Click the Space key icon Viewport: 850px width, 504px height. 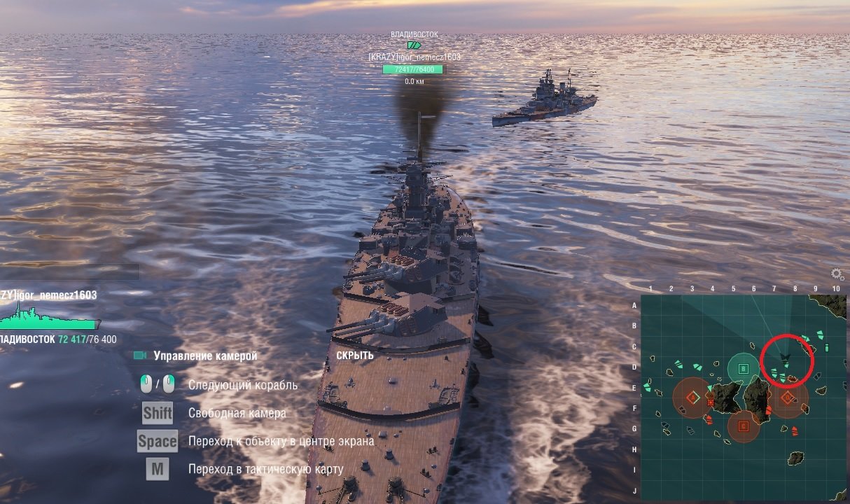pyautogui.click(x=158, y=441)
